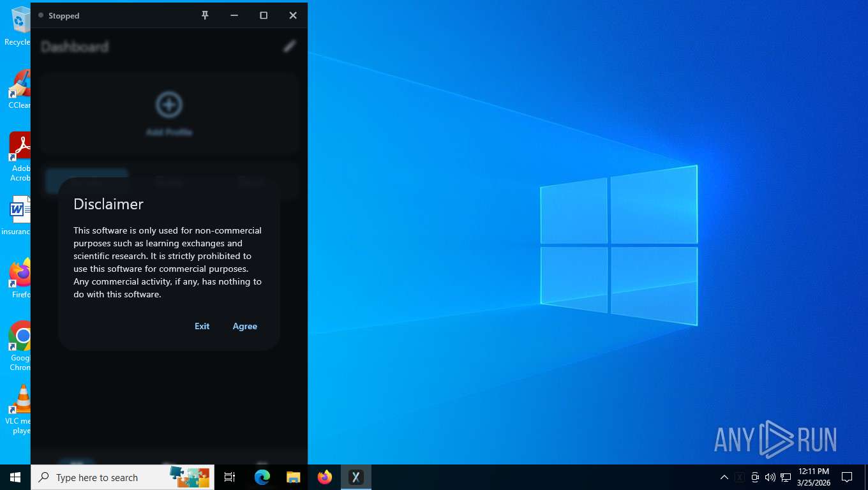Open Task View on the taskbar
Image resolution: width=868 pixels, height=490 pixels.
coord(230,477)
